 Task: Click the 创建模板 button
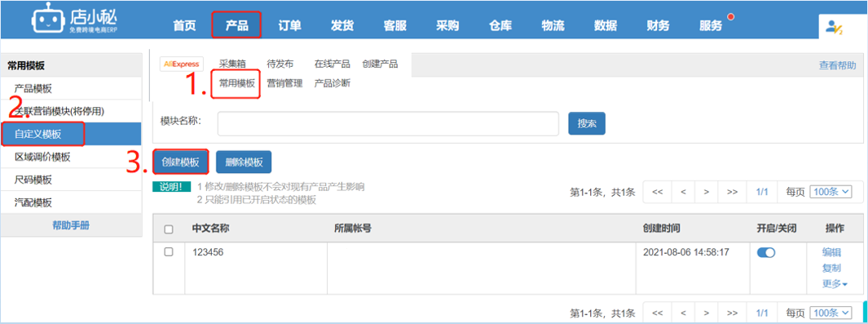point(180,162)
